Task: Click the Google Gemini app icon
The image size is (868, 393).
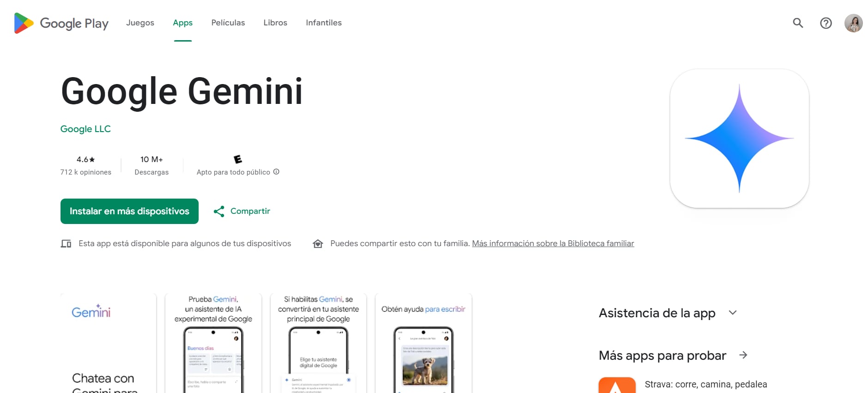Action: point(739,139)
